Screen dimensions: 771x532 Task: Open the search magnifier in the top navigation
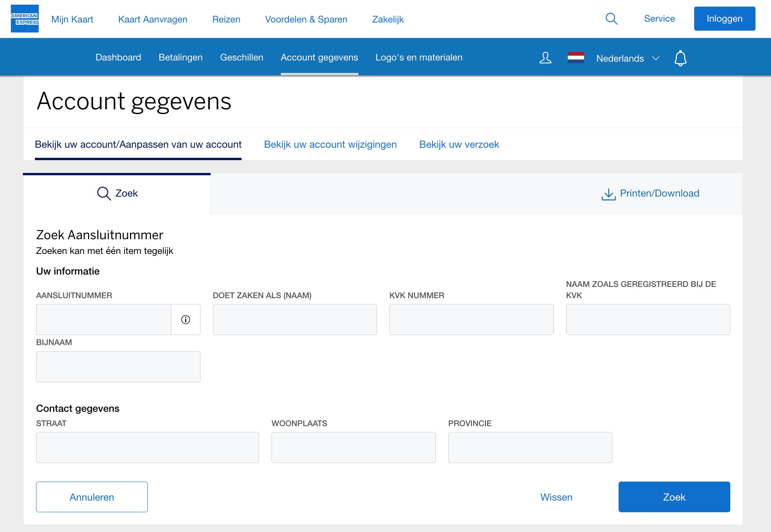pos(611,18)
